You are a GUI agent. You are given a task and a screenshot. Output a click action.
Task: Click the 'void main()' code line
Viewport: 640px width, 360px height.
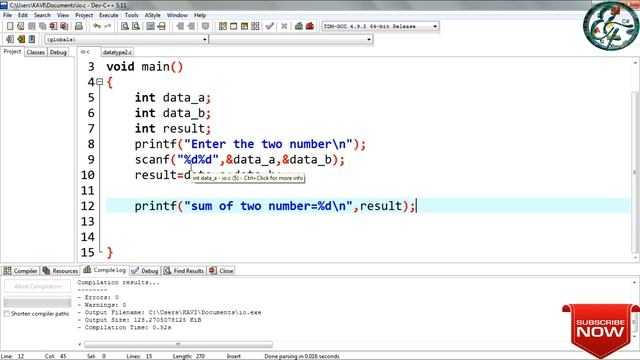(145, 67)
